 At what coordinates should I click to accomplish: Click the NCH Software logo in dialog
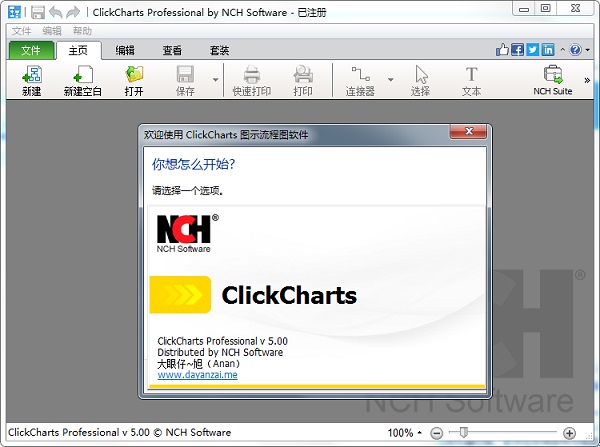187,233
